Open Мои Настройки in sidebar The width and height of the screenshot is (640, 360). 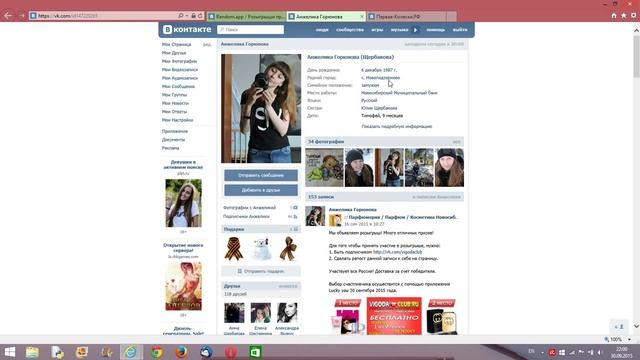pyautogui.click(x=178, y=120)
